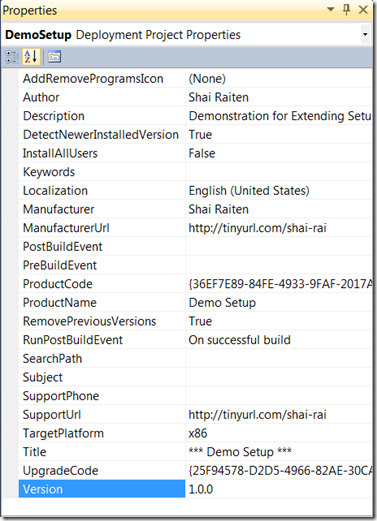Click the empty Subject value field
Image resolution: width=377 pixels, height=521 pixels.
click(279, 377)
